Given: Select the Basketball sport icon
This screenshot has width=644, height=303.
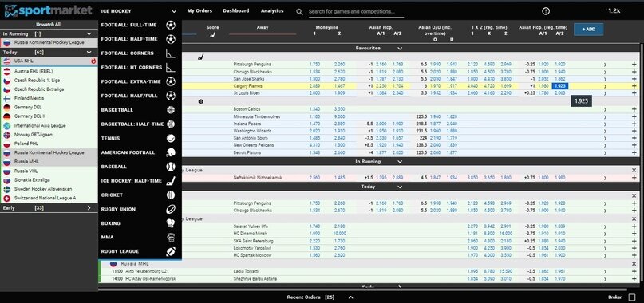Looking at the screenshot, I should 171,109.
